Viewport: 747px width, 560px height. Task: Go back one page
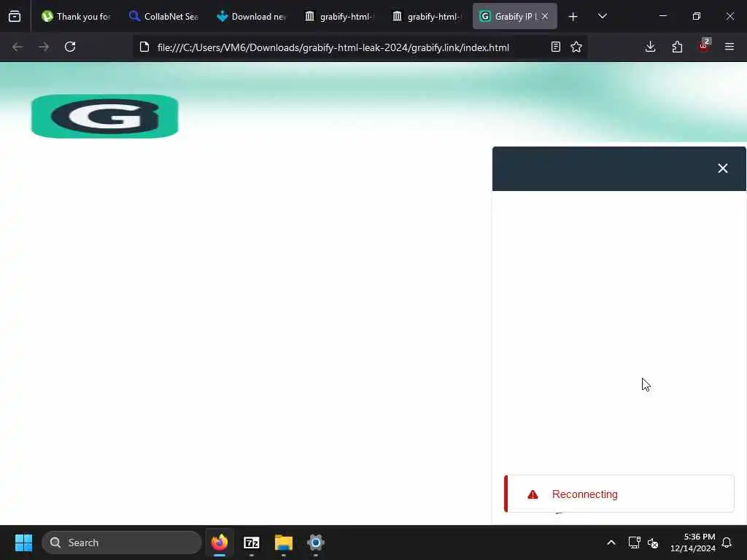[18, 47]
